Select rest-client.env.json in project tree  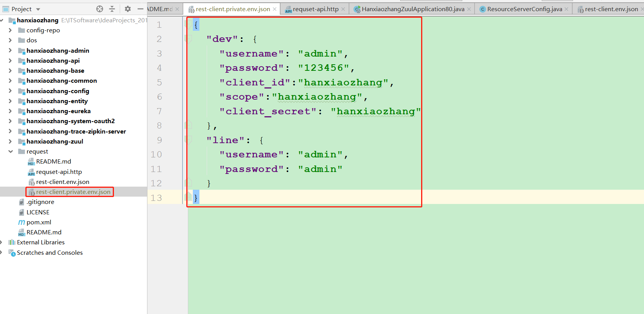(62, 182)
